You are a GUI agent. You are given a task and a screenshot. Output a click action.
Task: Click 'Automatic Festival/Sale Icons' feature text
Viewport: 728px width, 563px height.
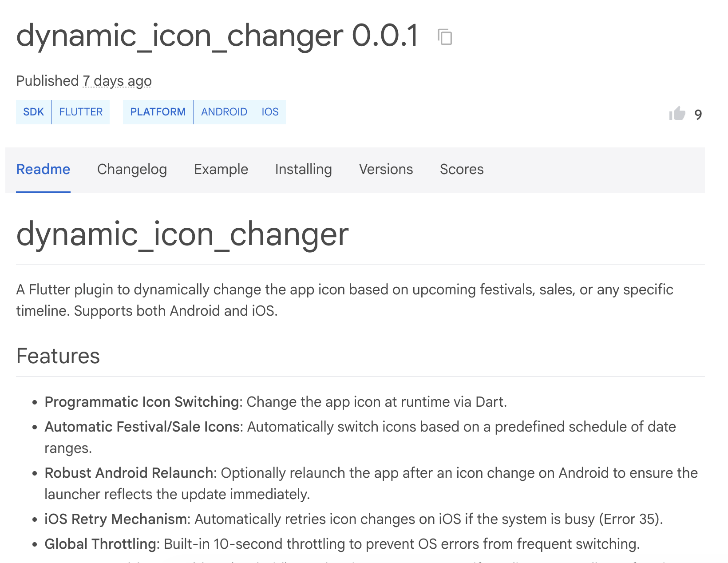click(142, 427)
